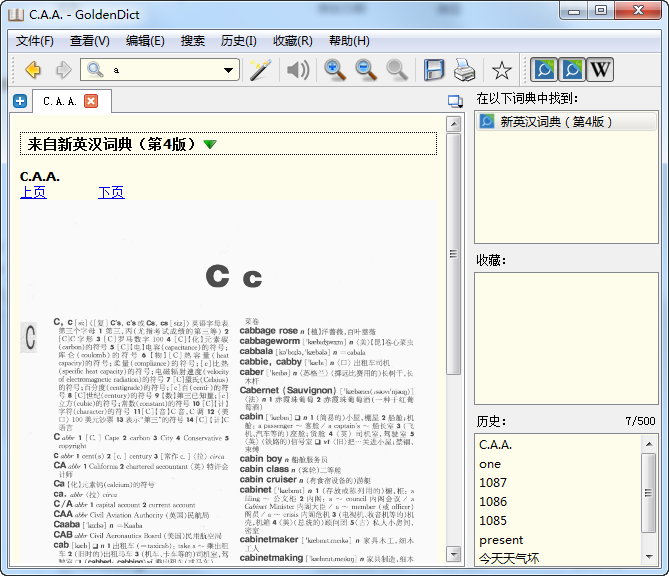Collapse the 新英汉词典 article with green triangle
The image size is (669, 576).
(x=209, y=144)
